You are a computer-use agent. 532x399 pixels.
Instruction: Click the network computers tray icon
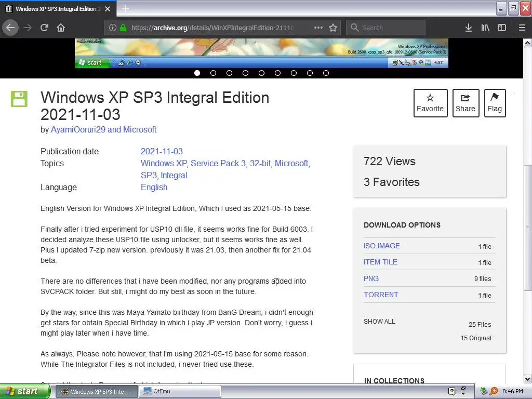coord(484,391)
